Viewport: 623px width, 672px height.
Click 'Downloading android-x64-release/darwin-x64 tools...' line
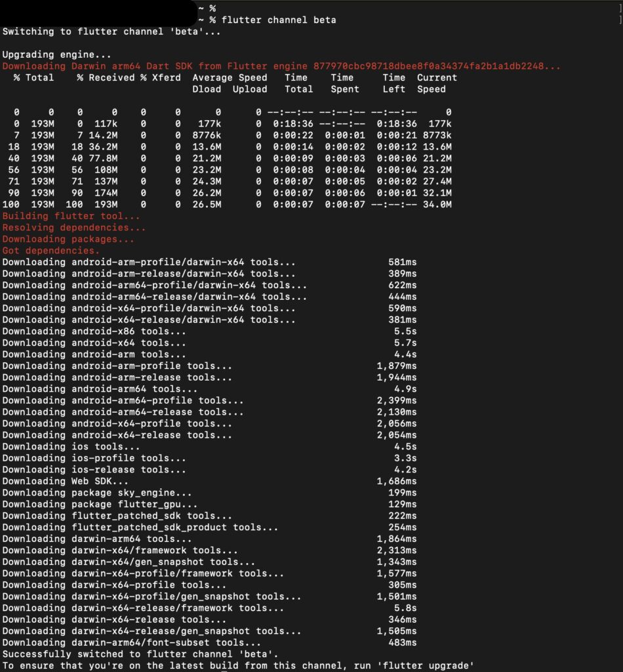149,320
